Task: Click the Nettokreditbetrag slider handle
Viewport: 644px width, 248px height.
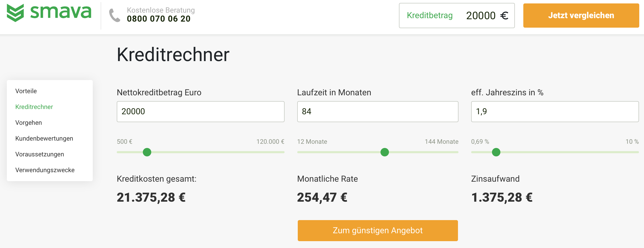Action: tap(147, 152)
